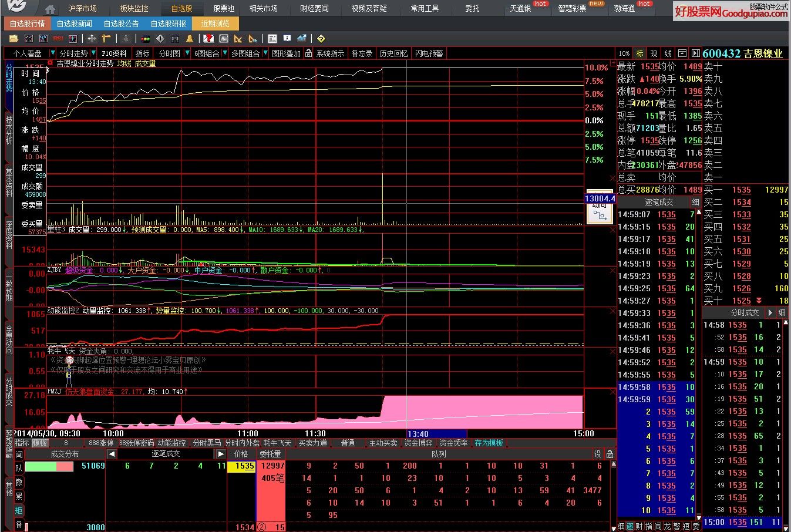Toggle the 队 side button in bottom panel
Viewport: 791px width, 532px height.
19,468
